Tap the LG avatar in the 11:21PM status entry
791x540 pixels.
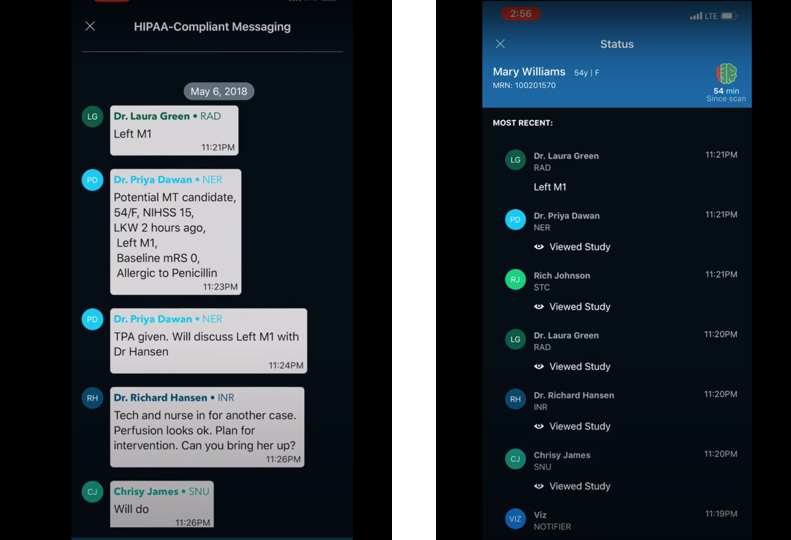(515, 160)
